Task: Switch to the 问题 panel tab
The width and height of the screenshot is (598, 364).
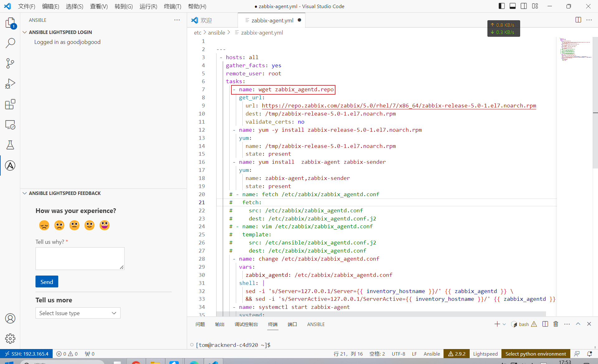Action: pos(200,324)
